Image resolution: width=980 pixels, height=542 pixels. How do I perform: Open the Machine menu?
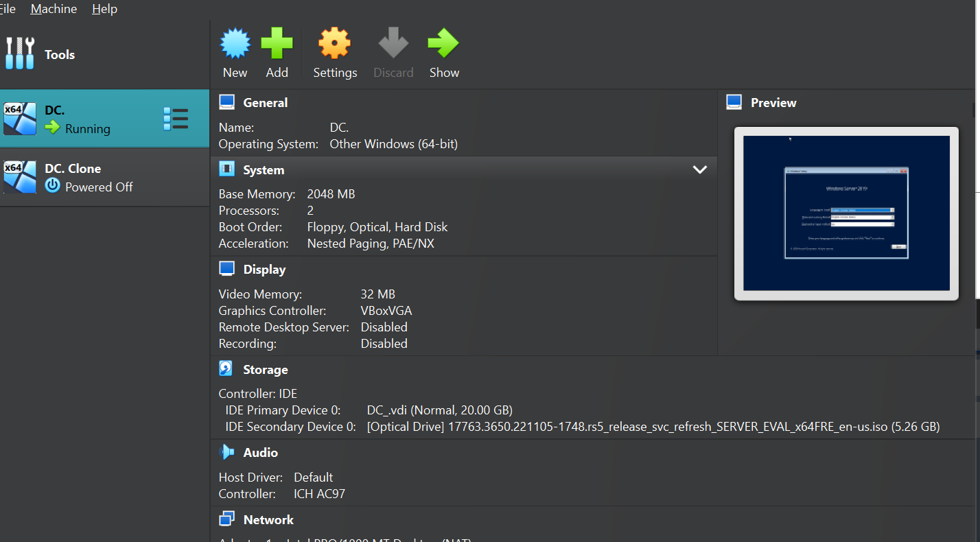click(x=54, y=9)
